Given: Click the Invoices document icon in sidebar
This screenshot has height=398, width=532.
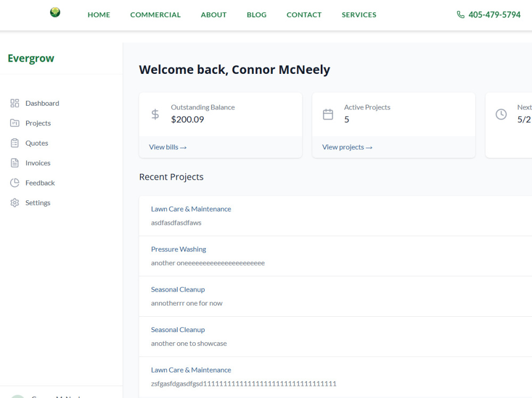Looking at the screenshot, I should [14, 163].
